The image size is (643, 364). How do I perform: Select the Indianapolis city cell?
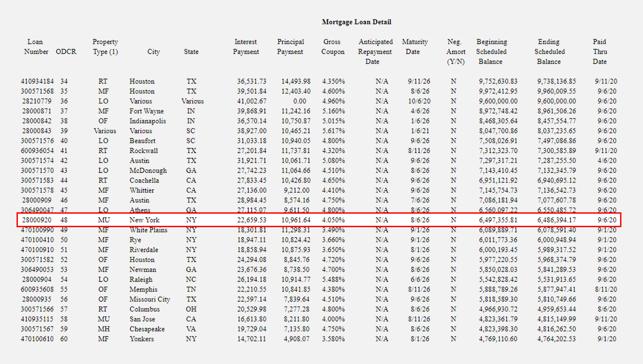point(147,121)
